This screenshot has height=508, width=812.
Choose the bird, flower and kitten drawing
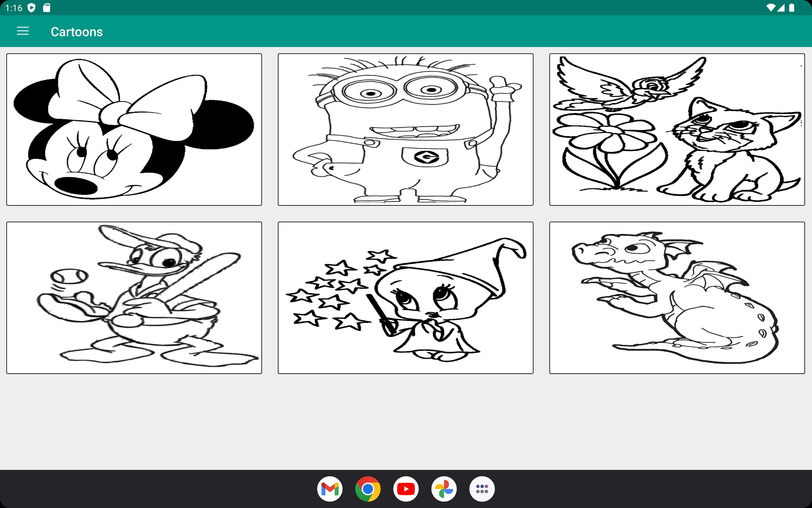pyautogui.click(x=677, y=129)
